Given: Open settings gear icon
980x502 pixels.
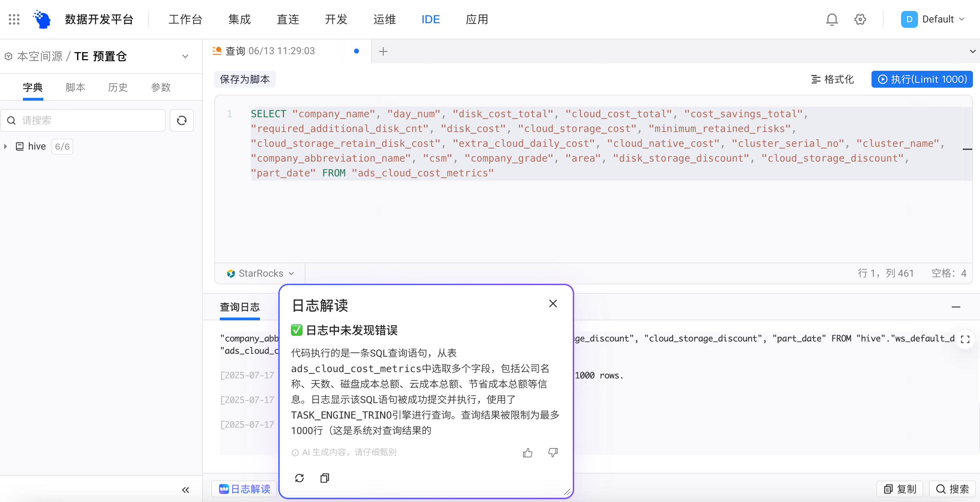Looking at the screenshot, I should (x=860, y=19).
